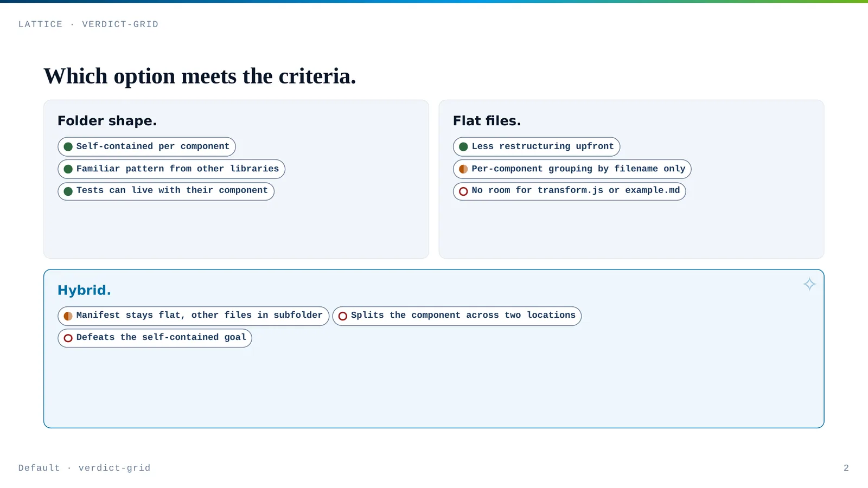The height and width of the screenshot is (488, 868).
Task: Select 'Per-component grouping by filename only' text
Action: click(x=578, y=169)
